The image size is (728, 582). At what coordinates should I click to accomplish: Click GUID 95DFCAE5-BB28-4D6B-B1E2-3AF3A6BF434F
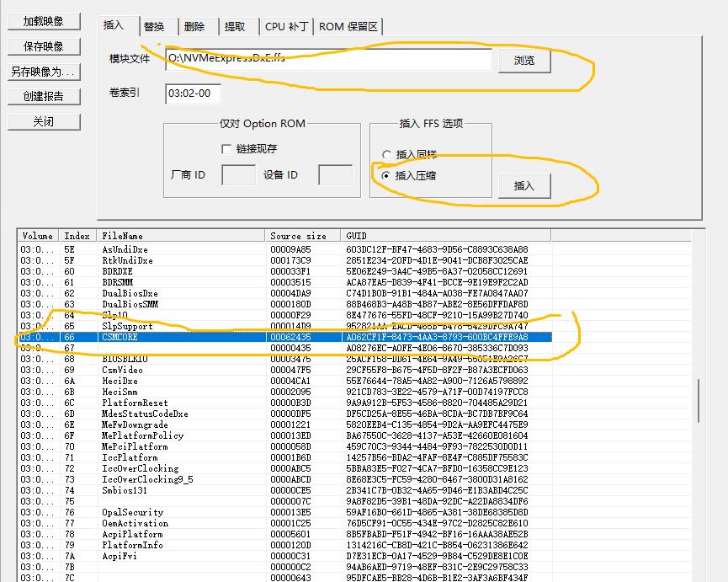pyautogui.click(x=437, y=579)
